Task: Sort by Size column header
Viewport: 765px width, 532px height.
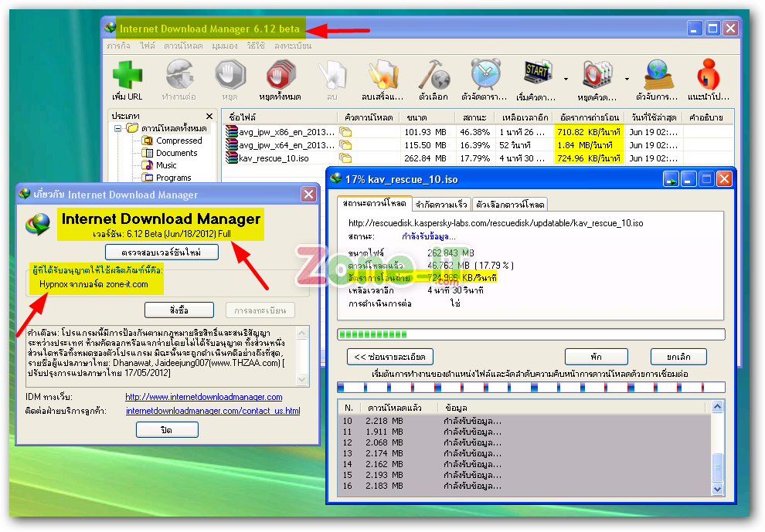Action: tap(427, 117)
